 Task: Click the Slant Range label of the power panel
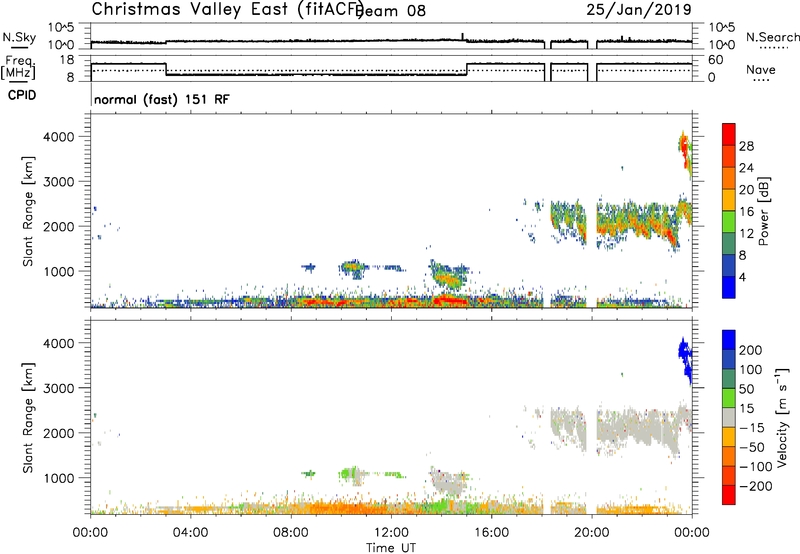pyautogui.click(x=28, y=211)
